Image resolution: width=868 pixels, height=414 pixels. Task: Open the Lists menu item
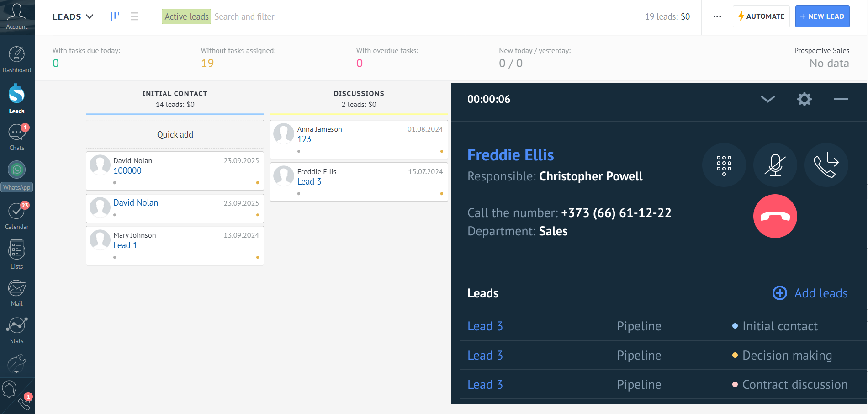(17, 255)
